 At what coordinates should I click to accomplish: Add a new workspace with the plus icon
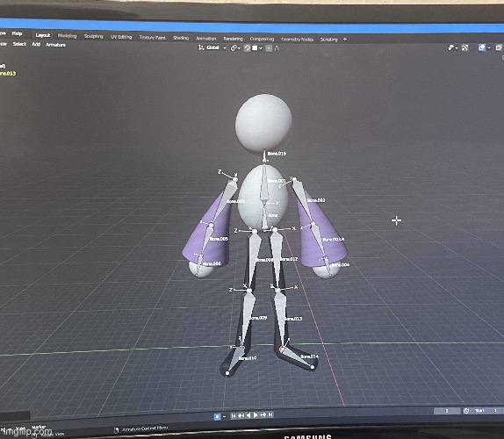[345, 40]
